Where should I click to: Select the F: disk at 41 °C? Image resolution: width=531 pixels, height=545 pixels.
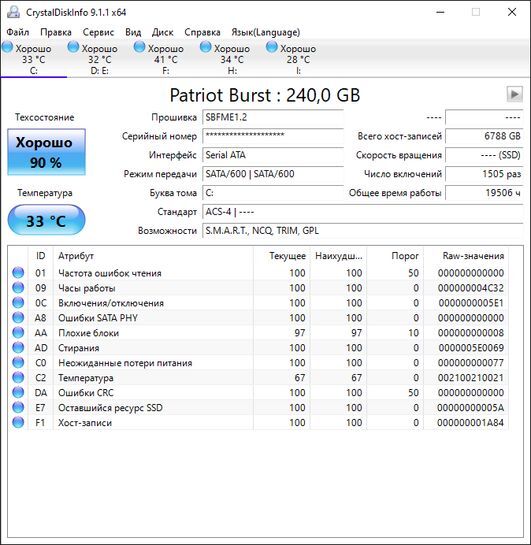pyautogui.click(x=159, y=58)
